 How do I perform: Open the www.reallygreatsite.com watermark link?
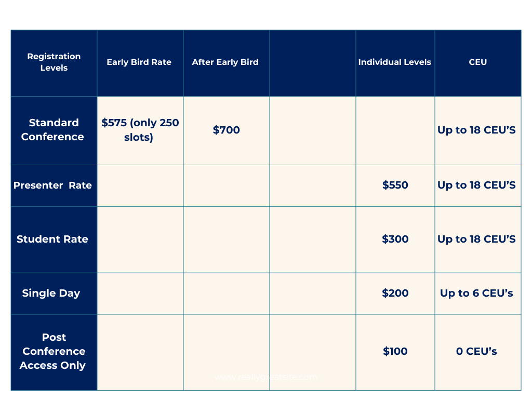pyautogui.click(x=266, y=377)
